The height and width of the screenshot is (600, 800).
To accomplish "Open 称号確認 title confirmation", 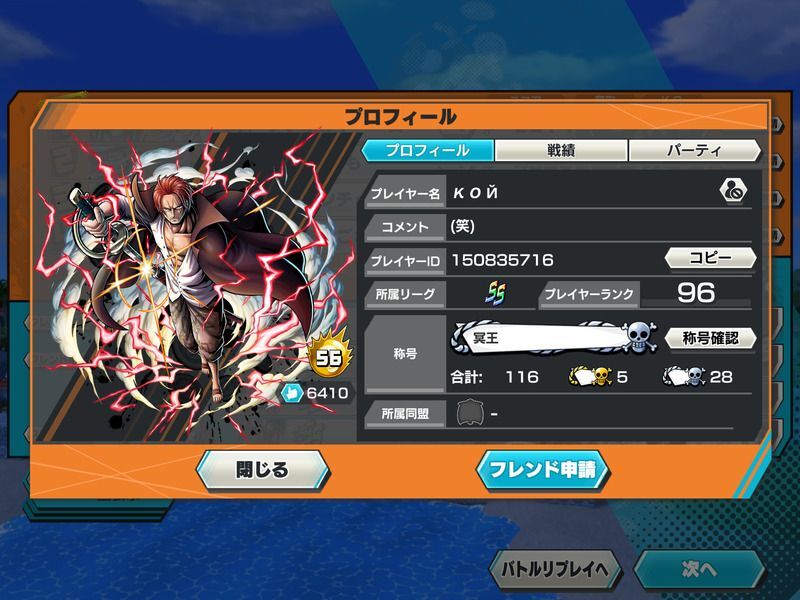I will [710, 338].
